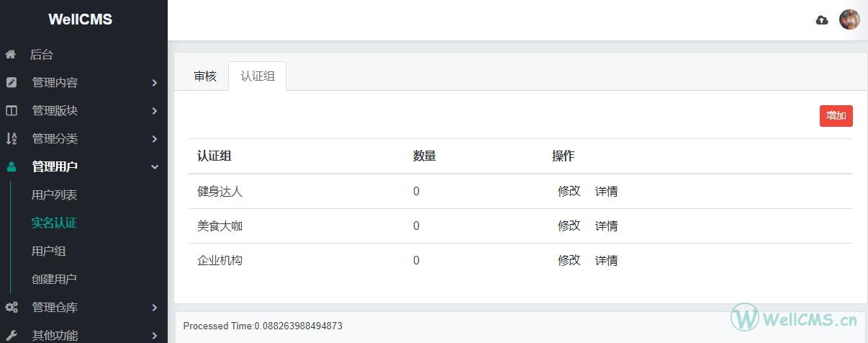Click the edit icon for 管理内容

(x=11, y=82)
